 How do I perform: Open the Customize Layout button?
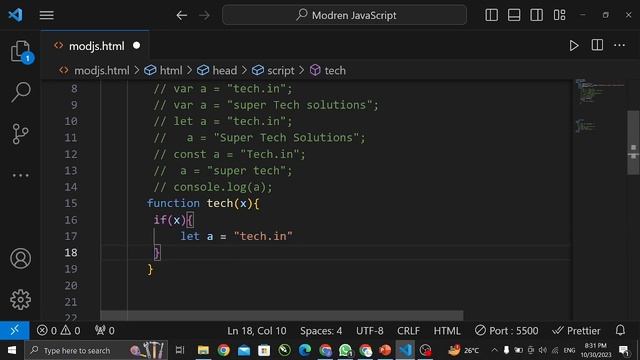(x=560, y=15)
